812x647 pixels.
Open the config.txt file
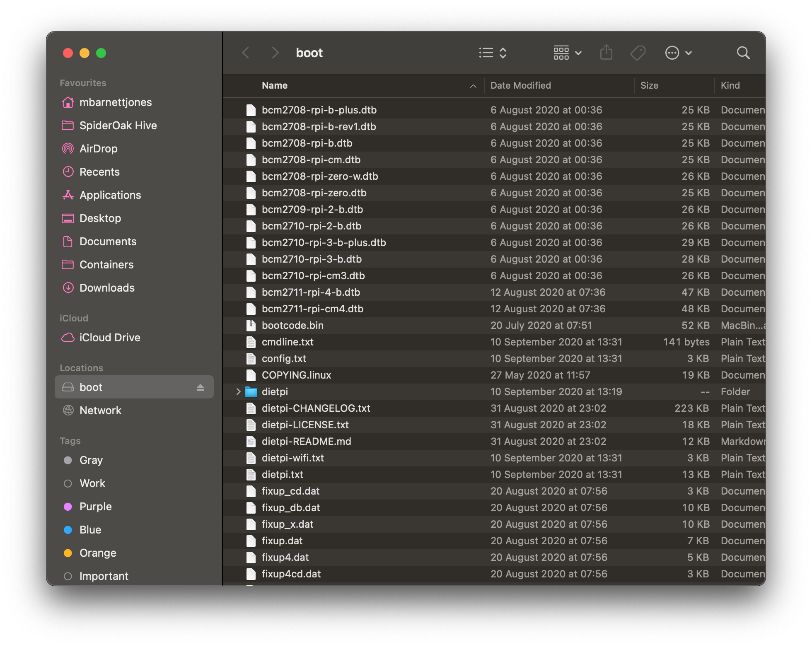[x=283, y=358]
